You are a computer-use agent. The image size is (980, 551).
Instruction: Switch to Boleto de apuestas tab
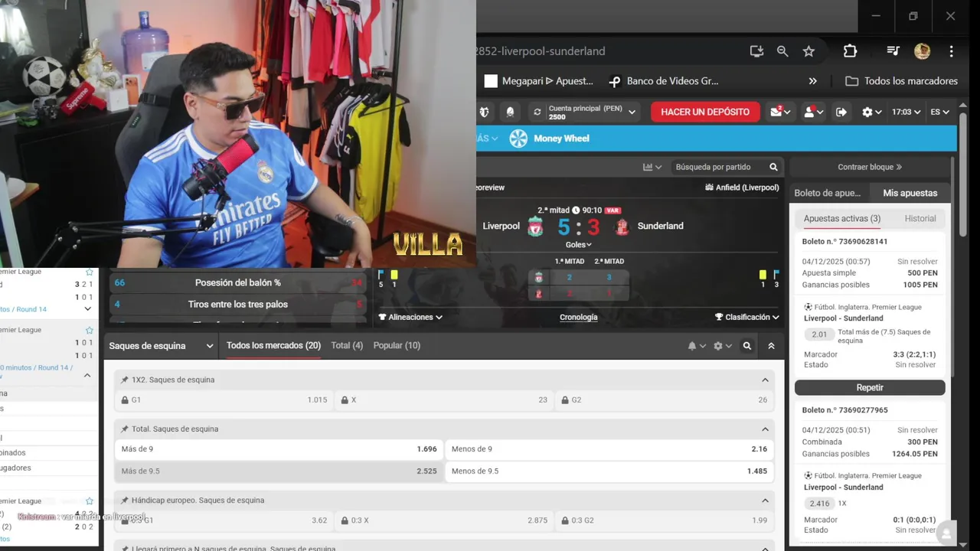click(828, 193)
